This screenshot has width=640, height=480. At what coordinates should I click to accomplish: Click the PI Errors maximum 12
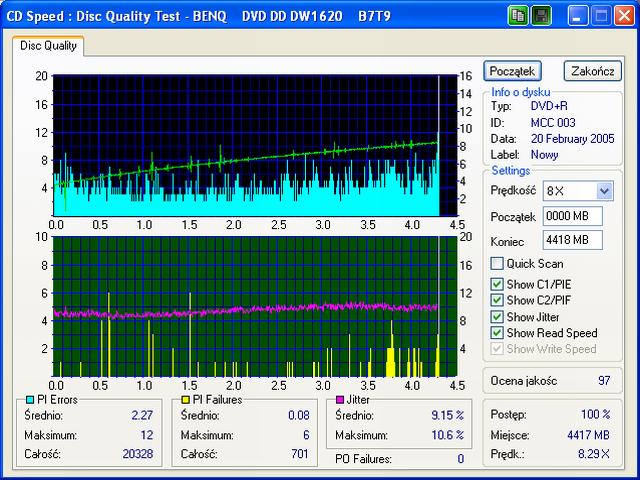[147, 435]
